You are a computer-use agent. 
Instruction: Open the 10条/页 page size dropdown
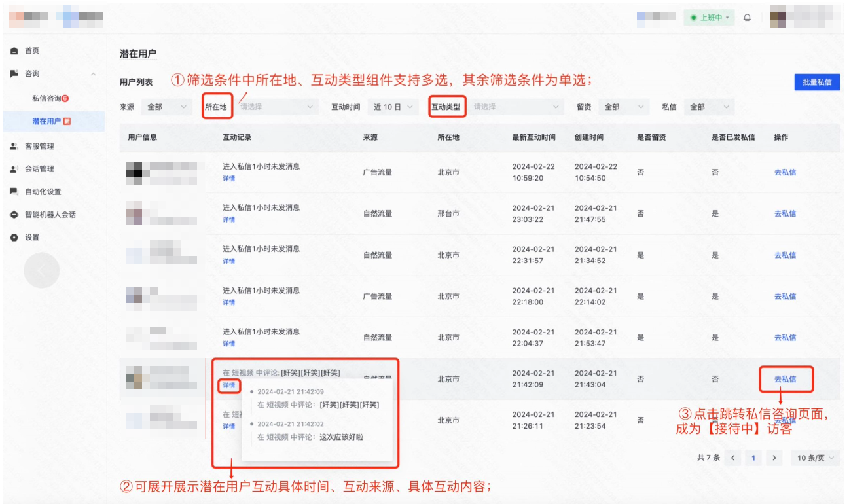pyautogui.click(x=816, y=458)
